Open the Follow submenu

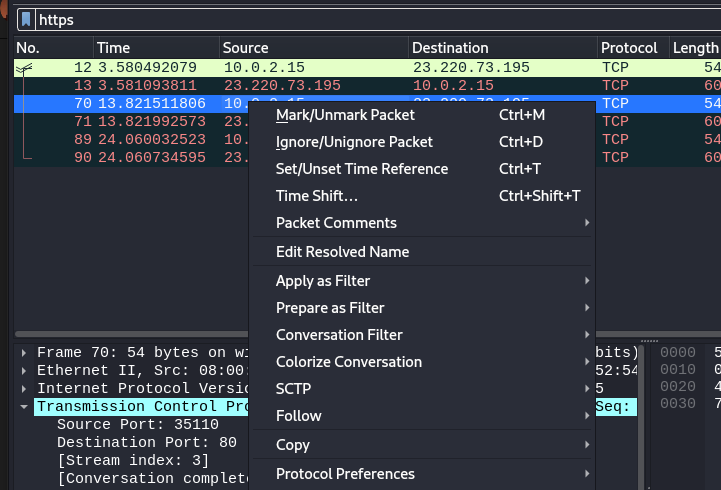click(298, 416)
